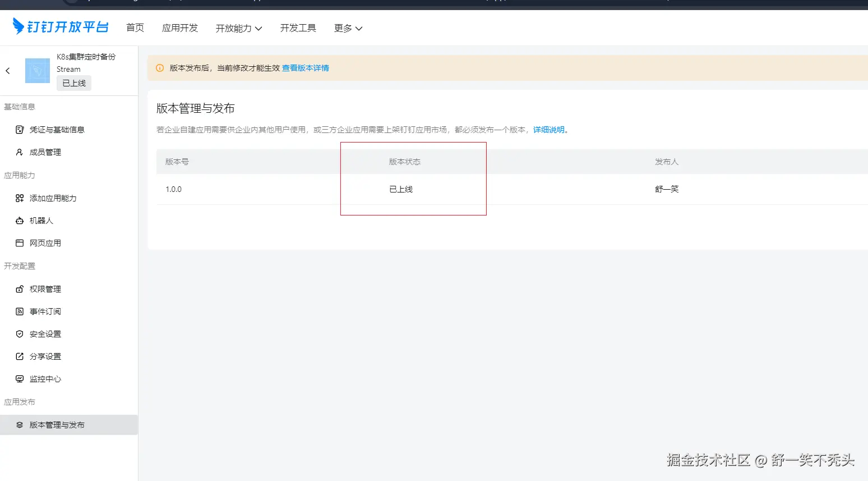Click the 机器人 robot icon

click(x=20, y=221)
